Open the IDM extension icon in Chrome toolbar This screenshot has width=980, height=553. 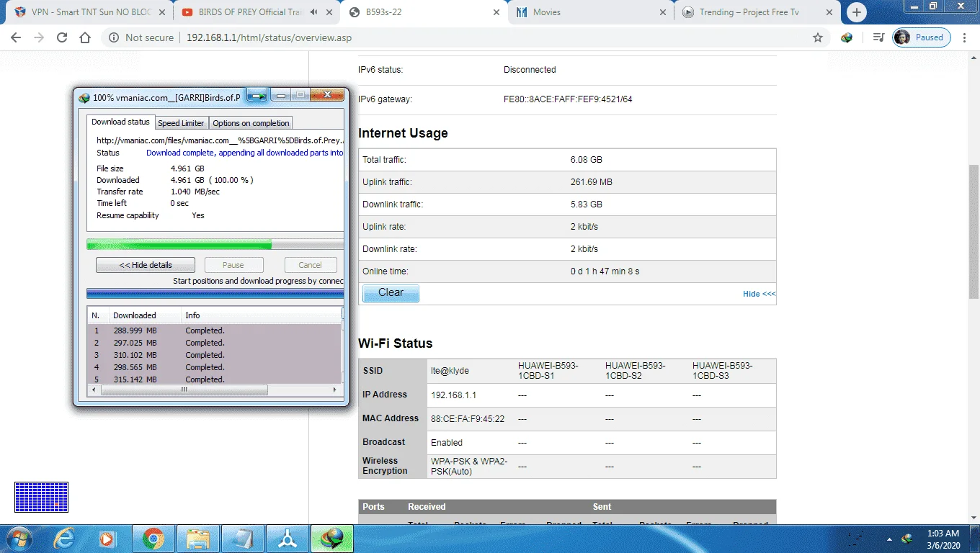click(847, 37)
